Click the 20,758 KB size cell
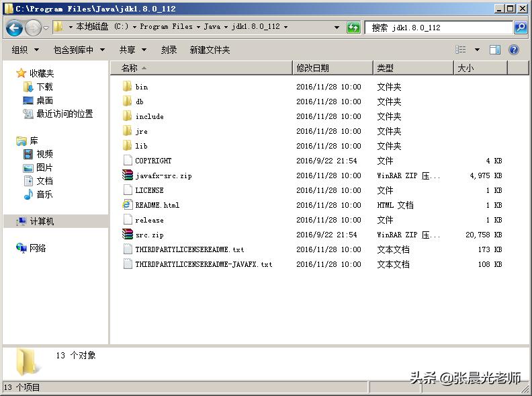Screen dimensions: 532x396 (x=484, y=235)
